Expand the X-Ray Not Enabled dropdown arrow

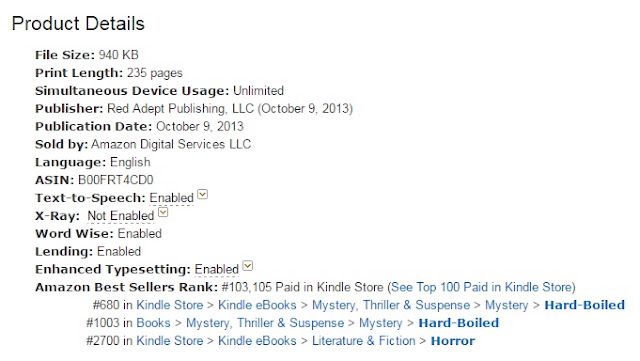pyautogui.click(x=163, y=212)
